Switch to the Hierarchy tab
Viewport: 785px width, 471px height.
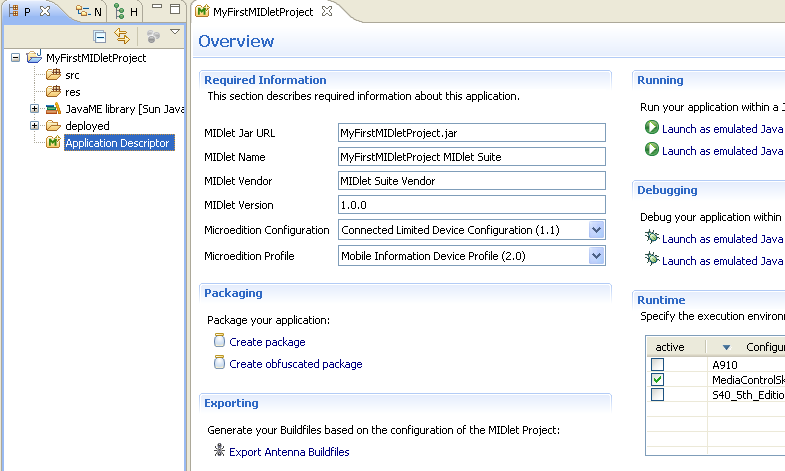point(127,12)
